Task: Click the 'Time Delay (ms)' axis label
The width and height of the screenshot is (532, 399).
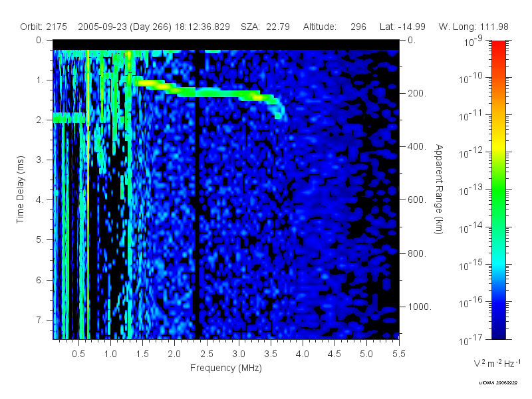Action: [x=21, y=190]
